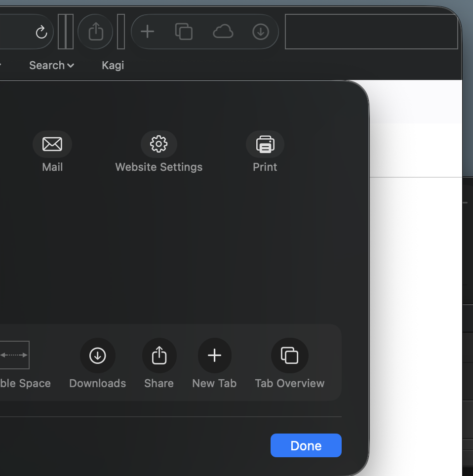Pick the Tab Overview item in default set
The image size is (473, 476).
(290, 363)
